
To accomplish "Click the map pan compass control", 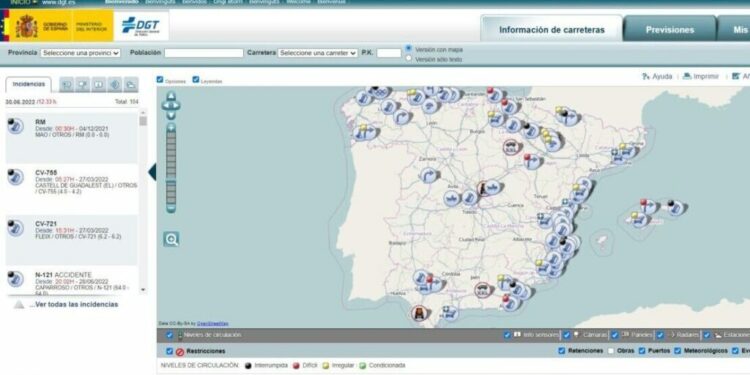I will click(171, 105).
